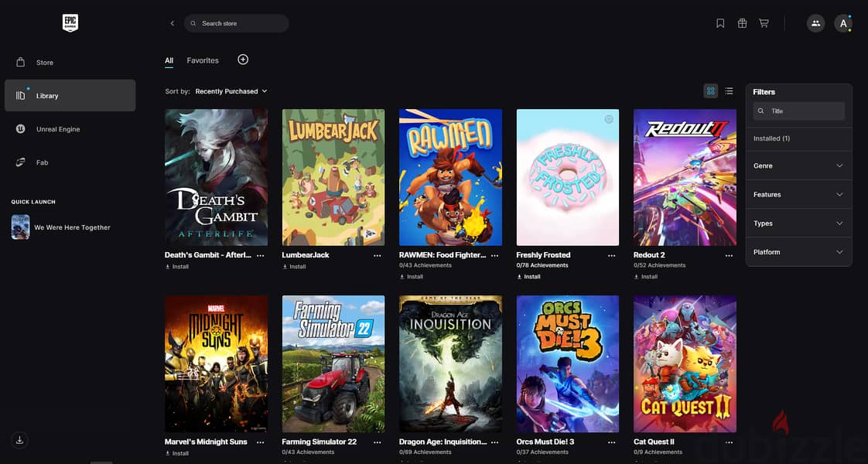Click the Farming Simulator 22 title text
868x464 pixels.
(x=320, y=442)
